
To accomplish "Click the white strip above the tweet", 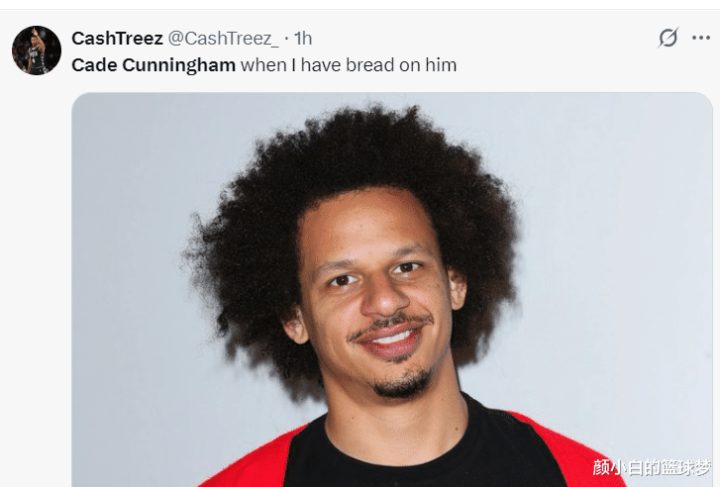I will pos(360,4).
